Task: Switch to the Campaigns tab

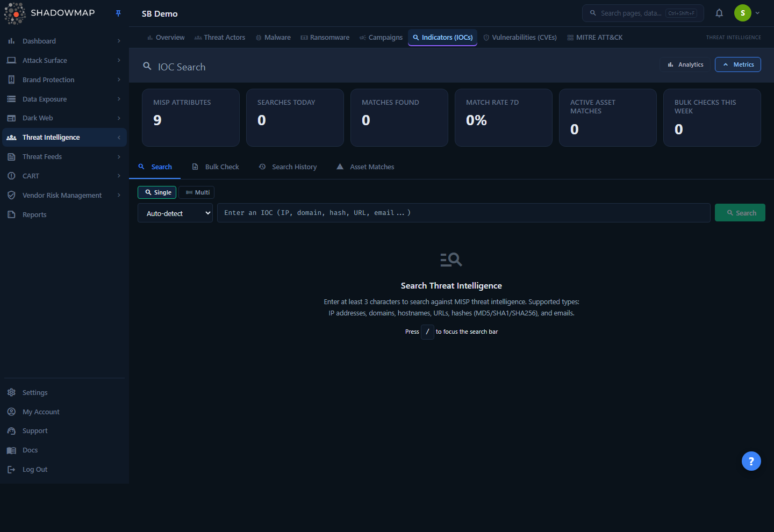Action: click(381, 38)
